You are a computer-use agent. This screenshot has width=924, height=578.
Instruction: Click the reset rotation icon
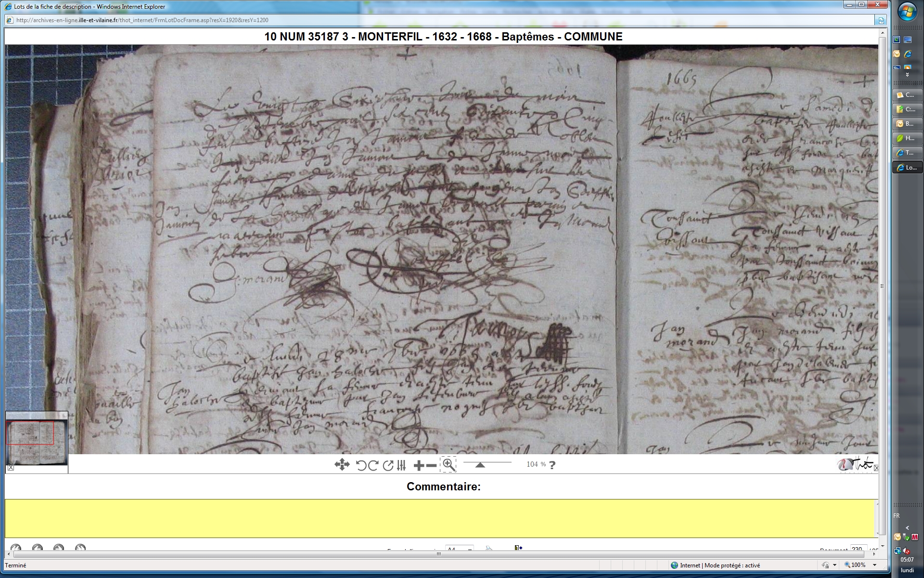tap(388, 465)
